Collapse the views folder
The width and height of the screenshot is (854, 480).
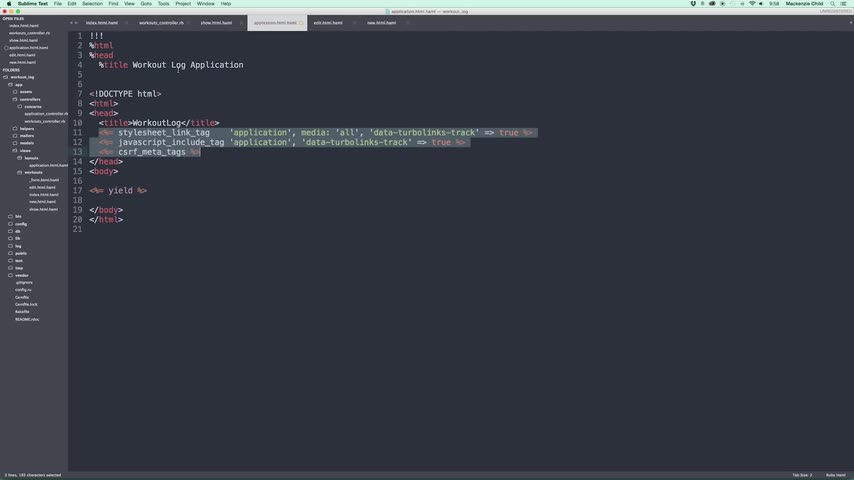click(25, 150)
